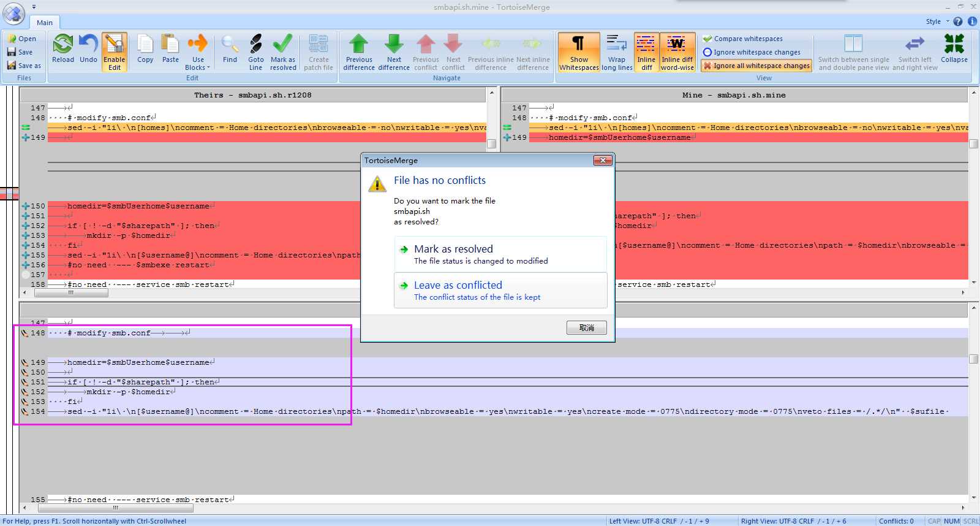
Task: Jump to Next difference
Action: [x=394, y=52]
